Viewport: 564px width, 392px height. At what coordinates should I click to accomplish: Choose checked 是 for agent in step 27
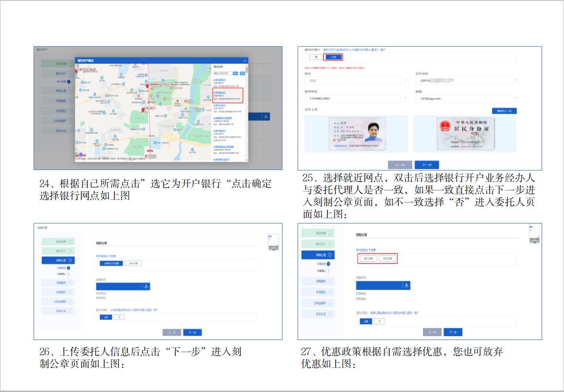366,321
